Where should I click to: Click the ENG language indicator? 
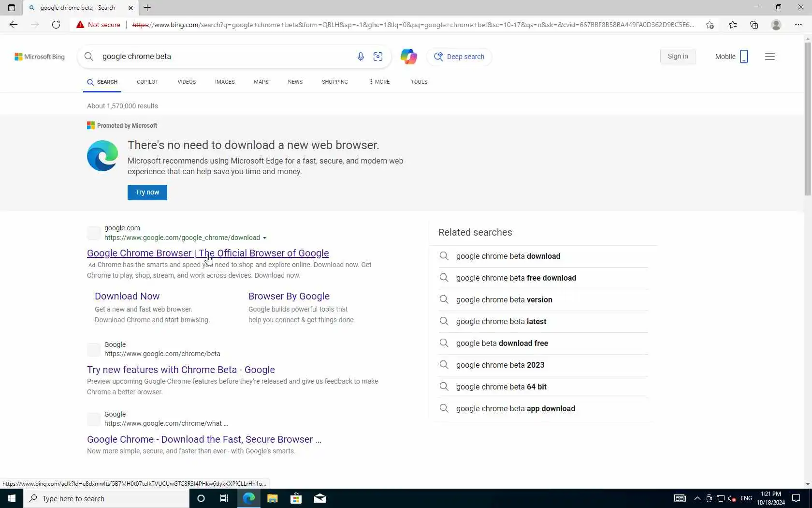coord(746,498)
